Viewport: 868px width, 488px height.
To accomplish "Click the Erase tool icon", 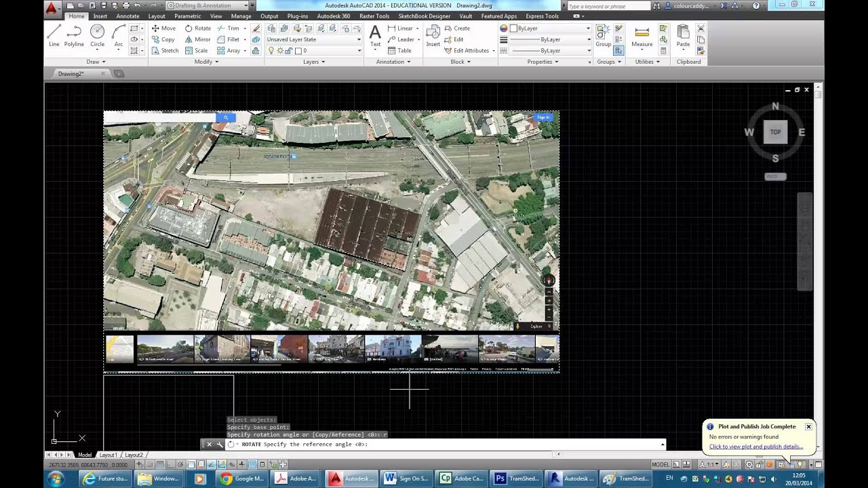I will pyautogui.click(x=256, y=28).
